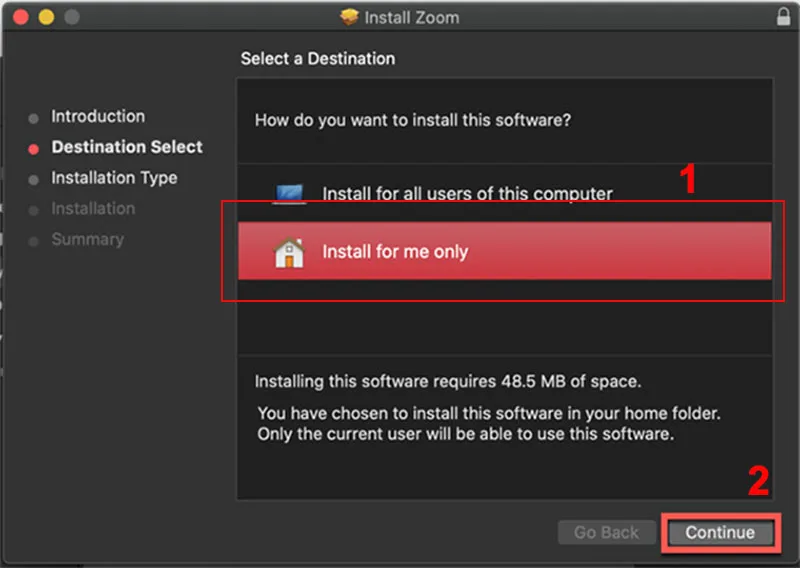Click the dimmed Summary step
800x568 pixels.
87,239
